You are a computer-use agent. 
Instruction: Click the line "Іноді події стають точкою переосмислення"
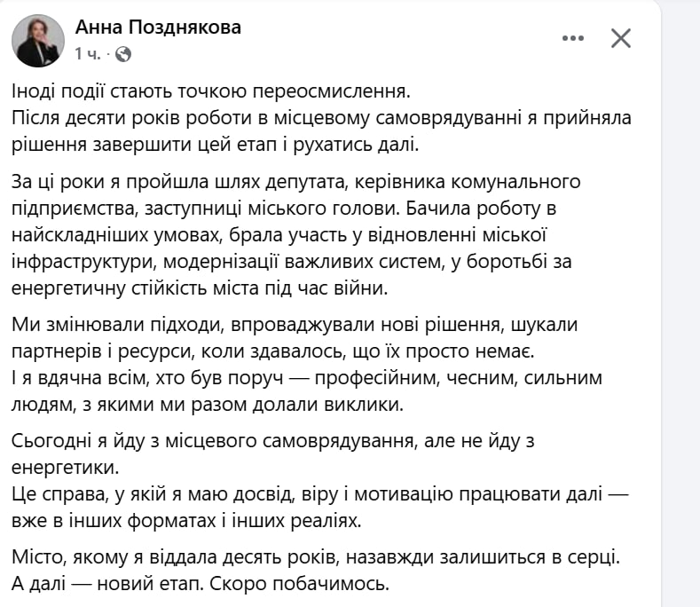(212, 91)
